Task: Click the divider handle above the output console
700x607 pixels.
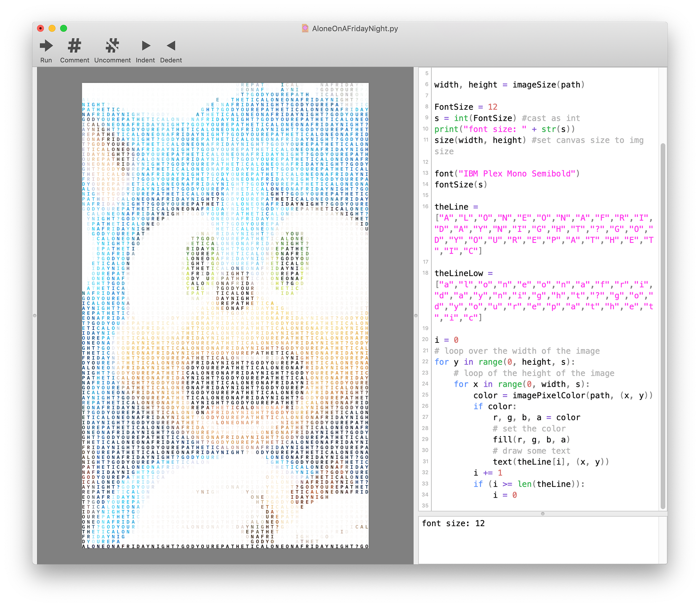Action: 542,514
